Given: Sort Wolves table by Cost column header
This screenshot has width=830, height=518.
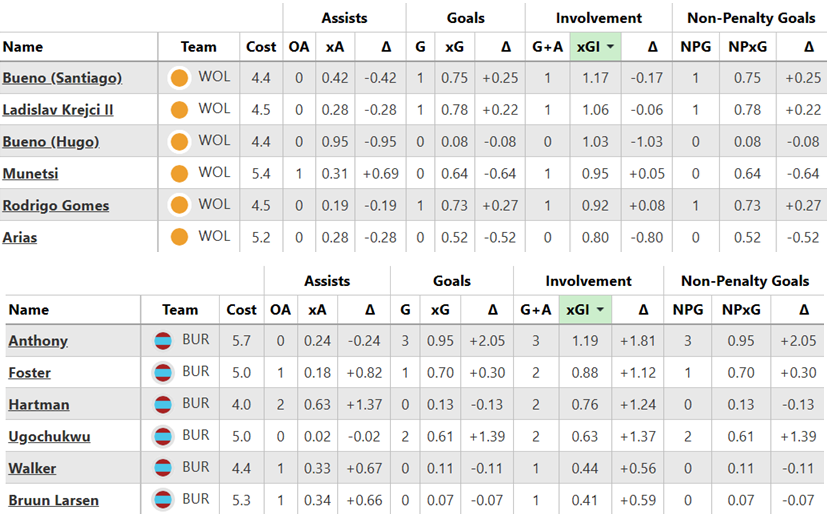Looking at the screenshot, I should (261, 47).
